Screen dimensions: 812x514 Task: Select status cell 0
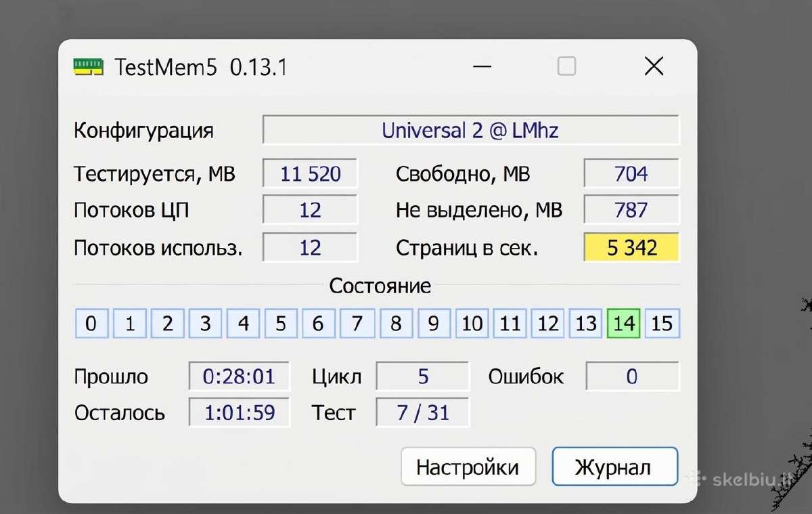[x=91, y=324]
